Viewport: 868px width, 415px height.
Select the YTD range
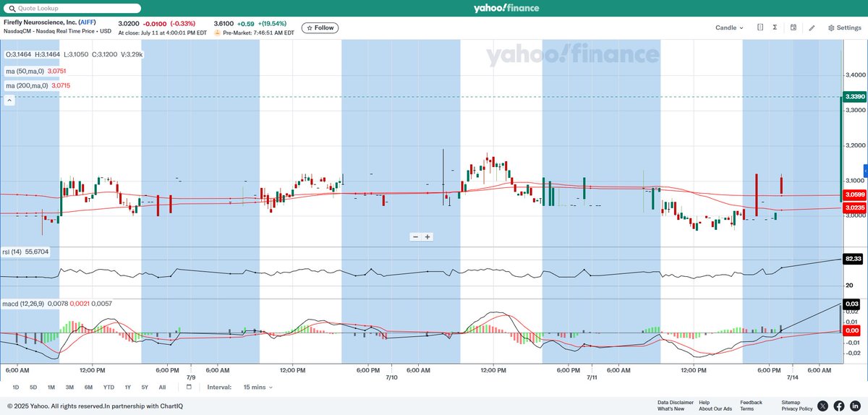(109, 387)
